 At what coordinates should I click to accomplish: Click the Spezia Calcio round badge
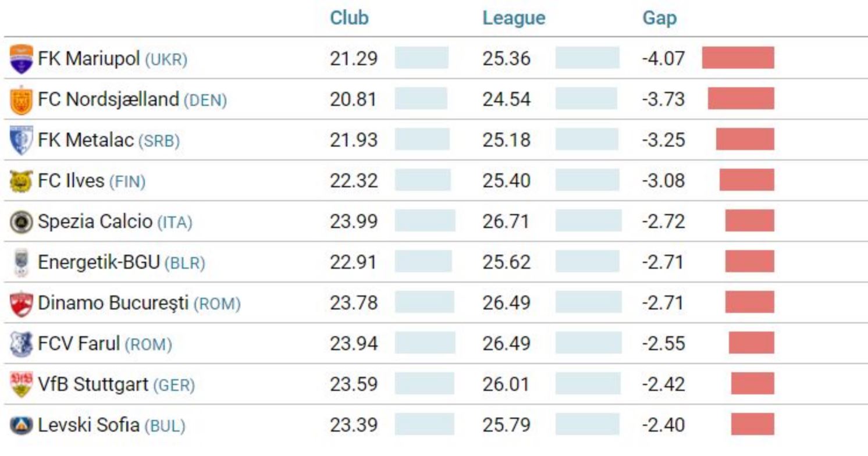click(x=22, y=222)
